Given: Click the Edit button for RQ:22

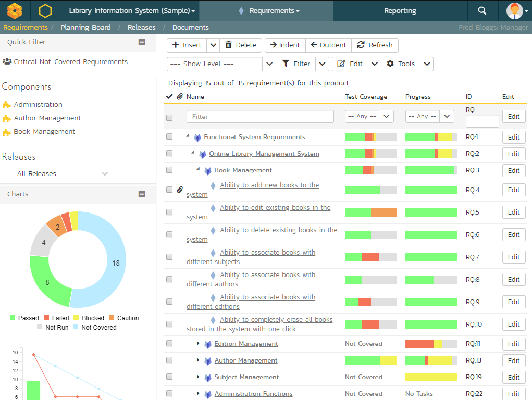Looking at the screenshot, I should (x=514, y=394).
